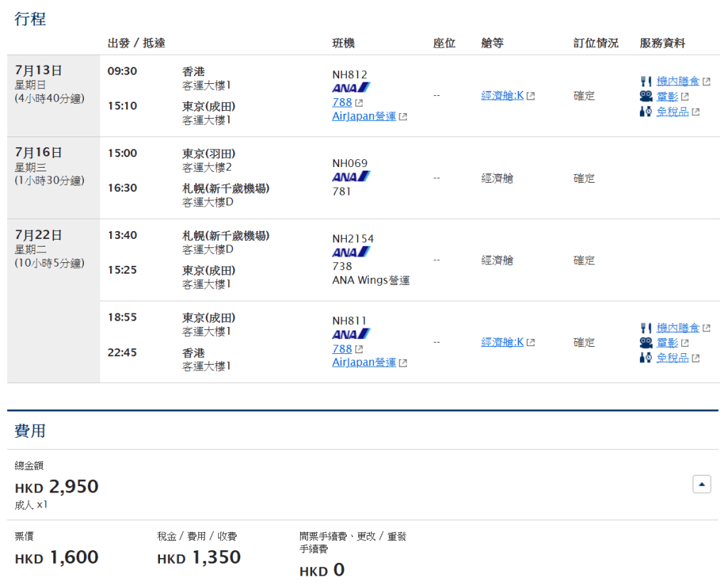Image resolution: width=728 pixels, height=585 pixels.
Task: Collapse the total amount fare breakdown
Action: click(x=702, y=485)
